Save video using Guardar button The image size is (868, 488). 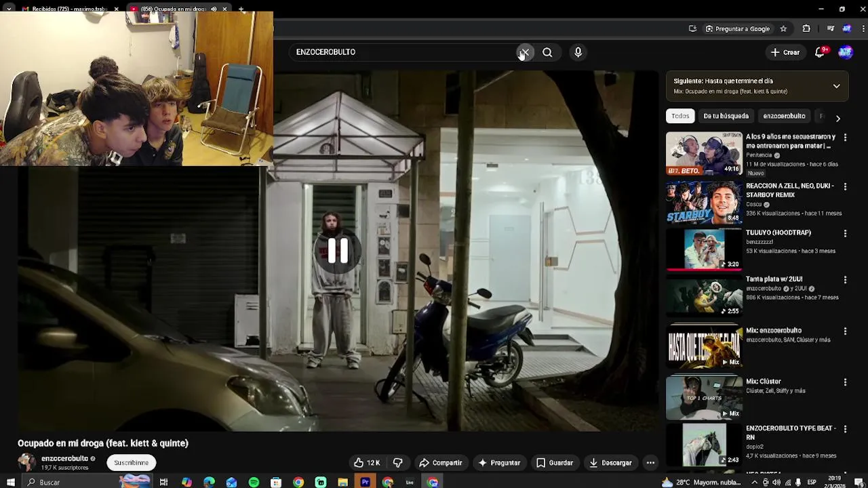click(x=555, y=463)
